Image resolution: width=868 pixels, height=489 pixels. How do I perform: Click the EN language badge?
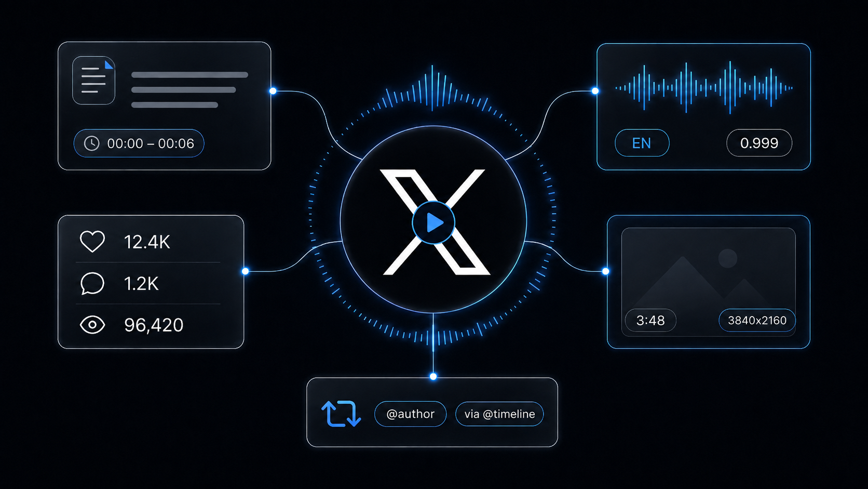tap(642, 143)
